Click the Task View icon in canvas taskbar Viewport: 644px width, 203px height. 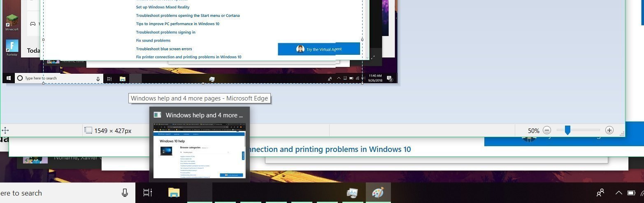tap(109, 79)
